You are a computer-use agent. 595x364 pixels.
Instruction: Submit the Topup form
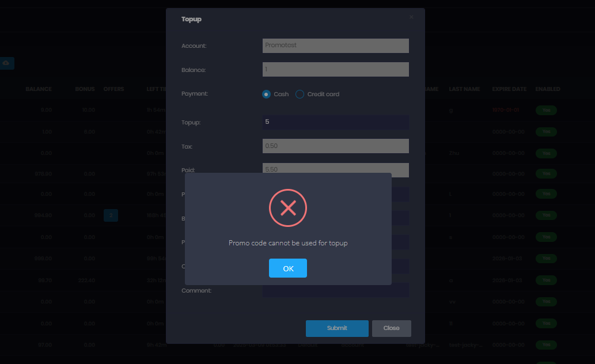tap(337, 328)
